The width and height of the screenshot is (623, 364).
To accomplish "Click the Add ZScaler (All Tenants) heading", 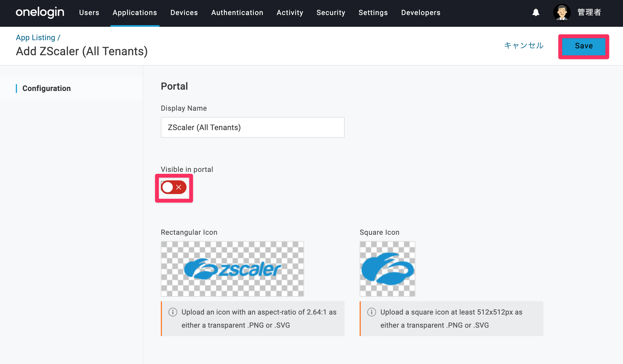I will tap(82, 51).
